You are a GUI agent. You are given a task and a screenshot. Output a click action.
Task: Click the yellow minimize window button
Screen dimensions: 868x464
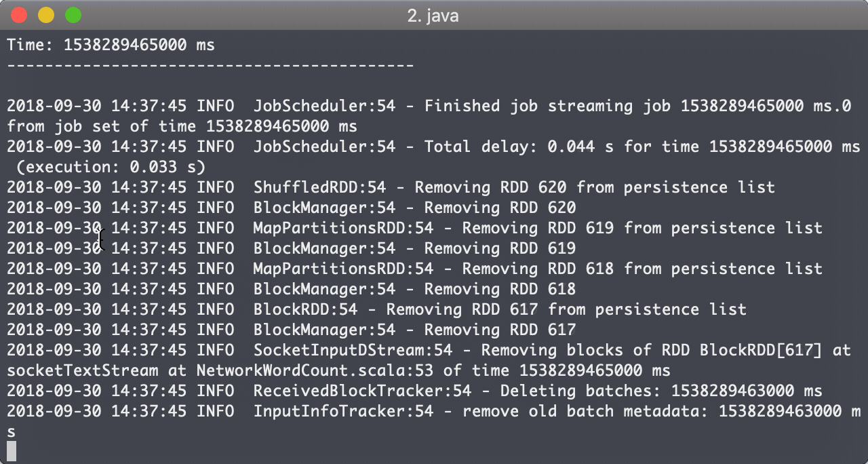pyautogui.click(x=46, y=15)
